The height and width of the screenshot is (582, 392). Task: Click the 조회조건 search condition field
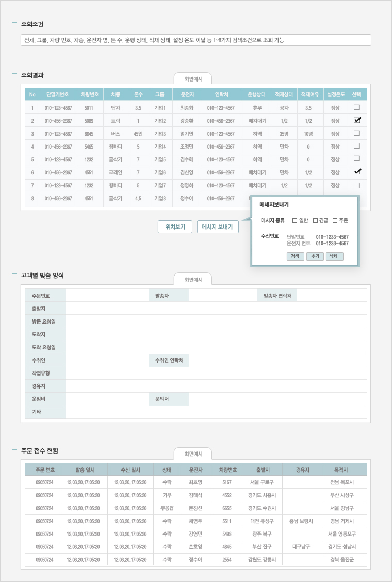pos(195,40)
